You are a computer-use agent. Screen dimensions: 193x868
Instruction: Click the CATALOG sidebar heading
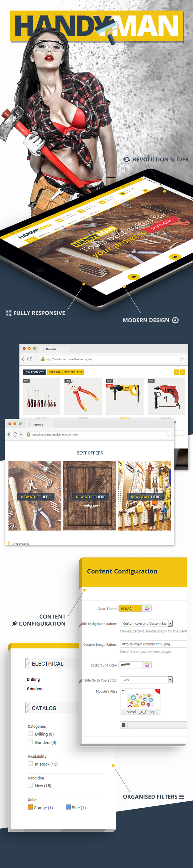click(x=44, y=708)
